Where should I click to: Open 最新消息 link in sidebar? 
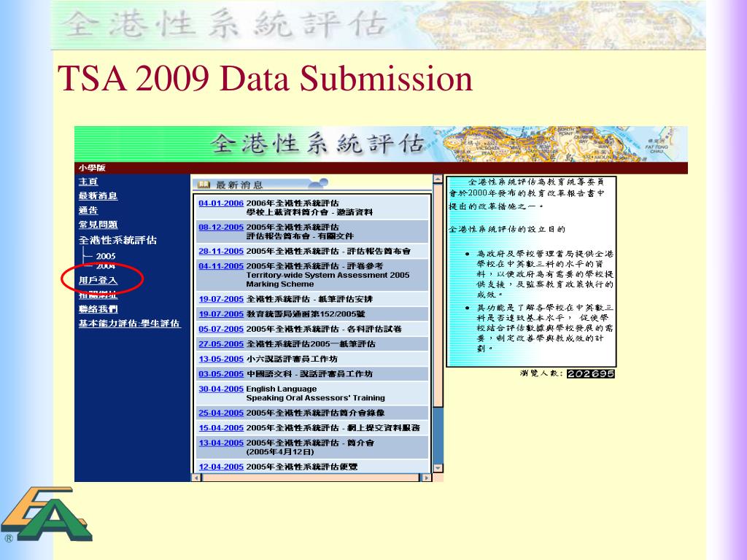tap(98, 195)
